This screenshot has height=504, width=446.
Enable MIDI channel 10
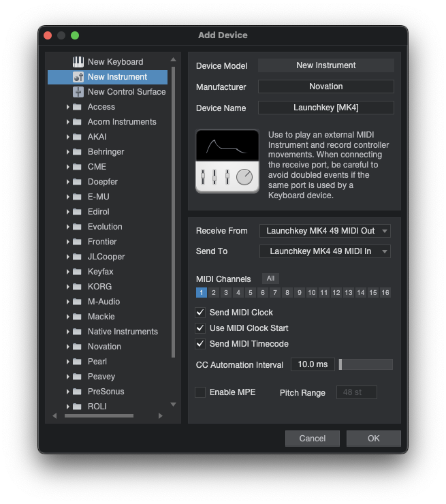click(x=312, y=292)
